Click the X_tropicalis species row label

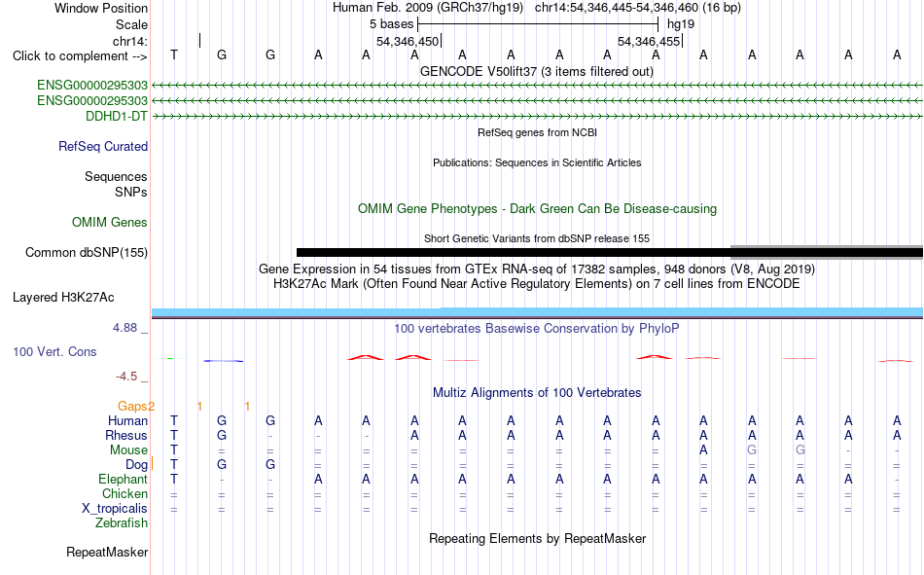click(115, 509)
